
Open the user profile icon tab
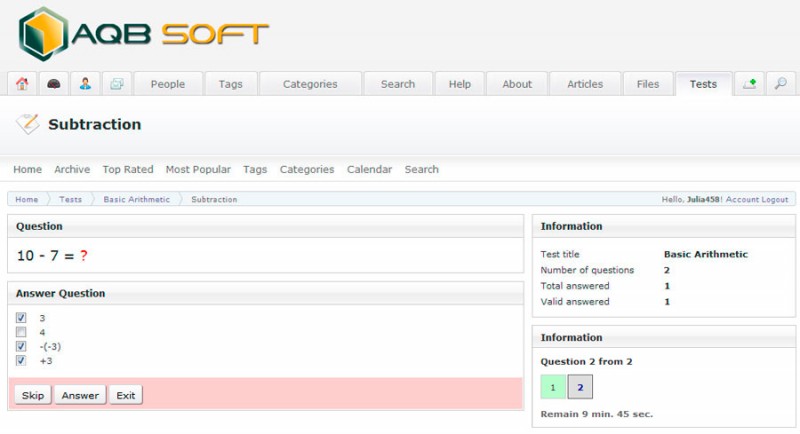[85, 84]
